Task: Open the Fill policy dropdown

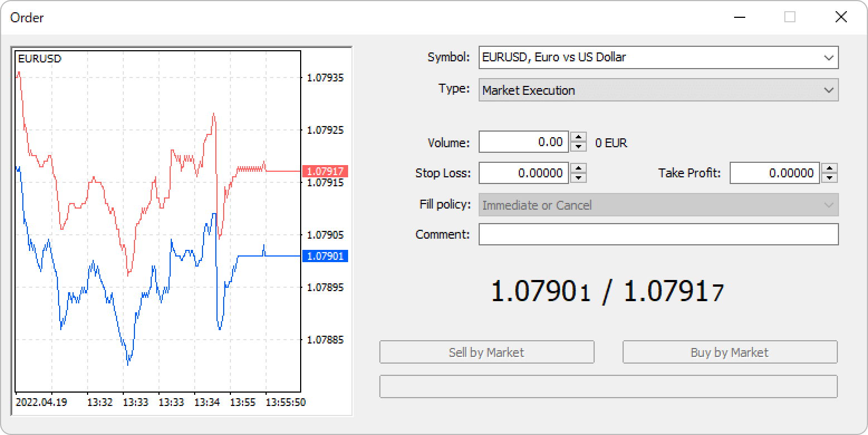Action: coord(828,205)
